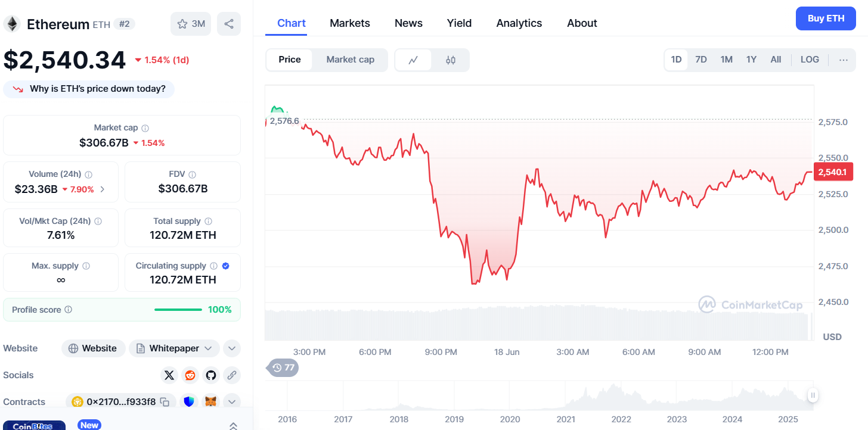Open the X (Twitter) social link

169,375
